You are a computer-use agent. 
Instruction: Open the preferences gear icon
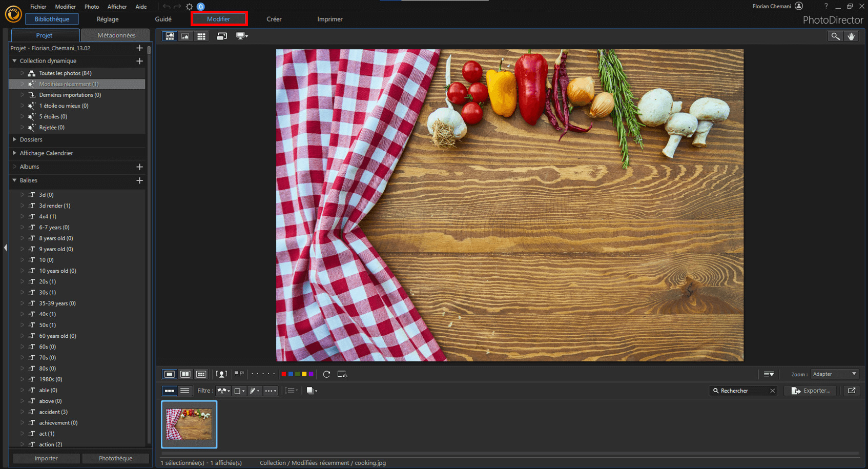pos(190,7)
